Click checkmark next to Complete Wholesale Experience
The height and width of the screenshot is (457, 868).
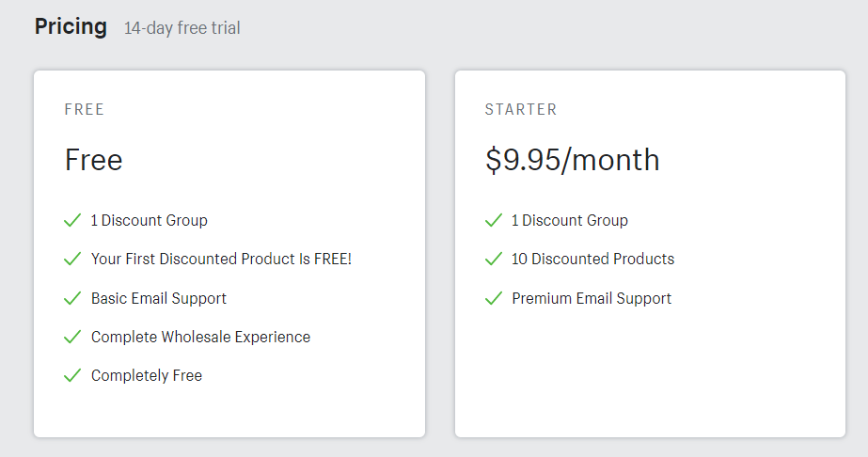(x=72, y=338)
